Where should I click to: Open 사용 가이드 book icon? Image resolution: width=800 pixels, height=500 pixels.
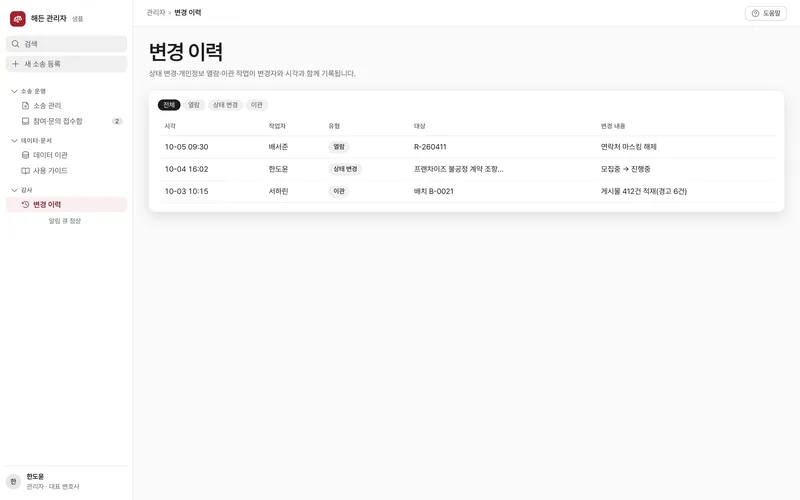26,171
